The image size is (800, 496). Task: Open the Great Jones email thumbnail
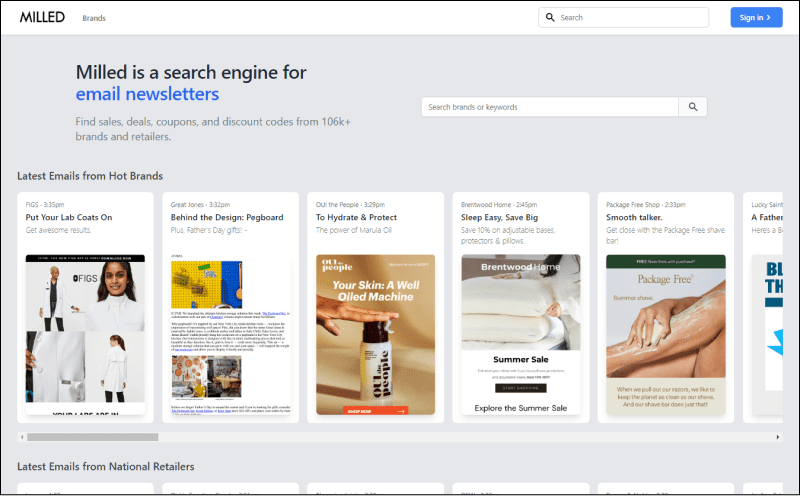231,334
